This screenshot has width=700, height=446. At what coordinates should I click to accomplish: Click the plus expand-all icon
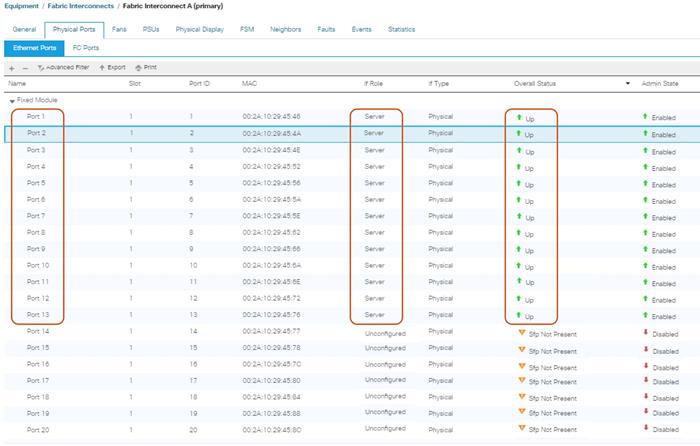pos(11,67)
